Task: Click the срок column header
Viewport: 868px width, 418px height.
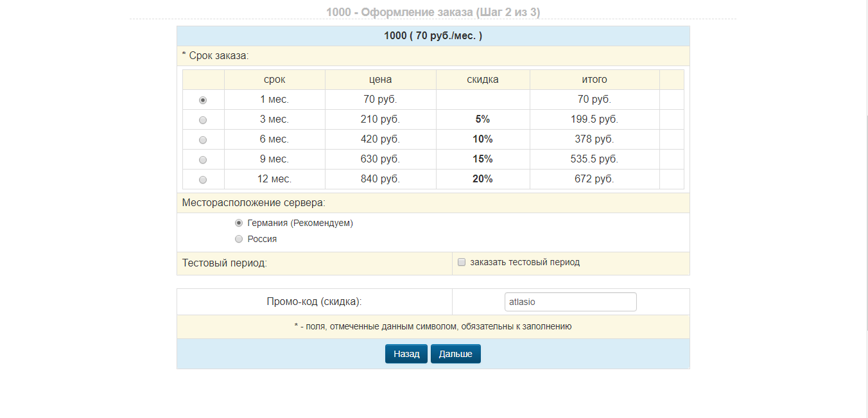Action: point(274,80)
